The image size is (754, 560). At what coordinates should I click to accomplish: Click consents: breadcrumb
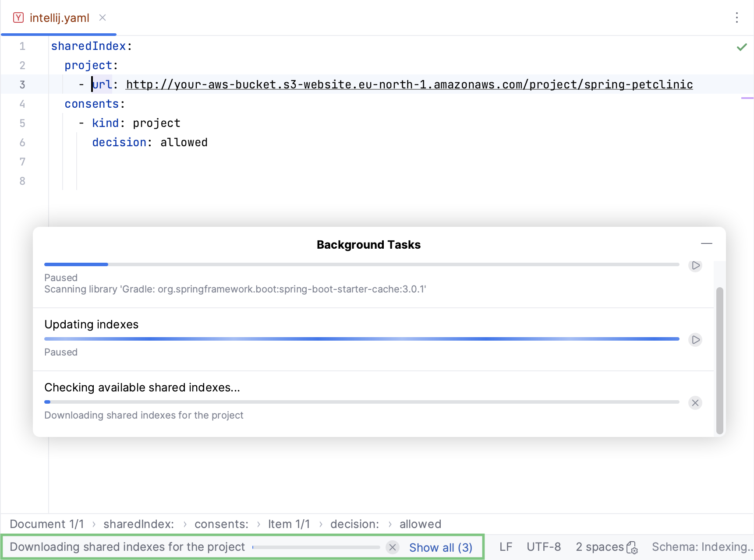coord(221,524)
